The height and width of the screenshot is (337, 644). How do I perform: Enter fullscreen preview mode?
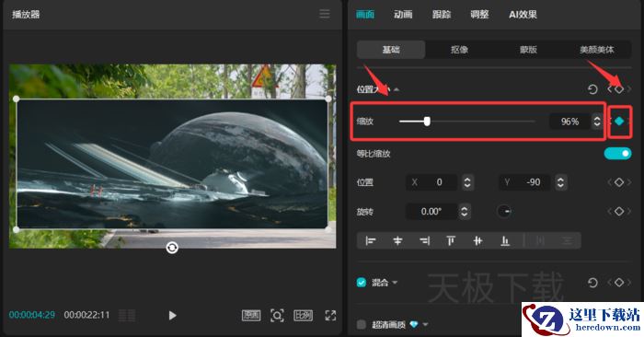pyautogui.click(x=330, y=315)
